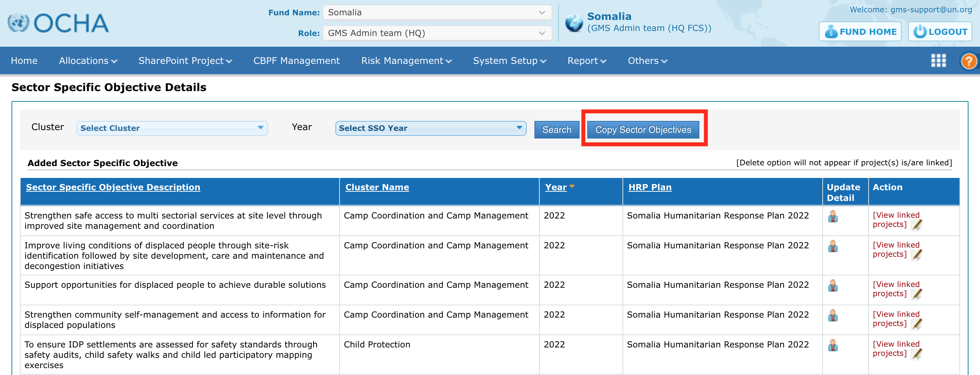Sort by Cluster Name column
980x375 pixels.
pos(377,187)
